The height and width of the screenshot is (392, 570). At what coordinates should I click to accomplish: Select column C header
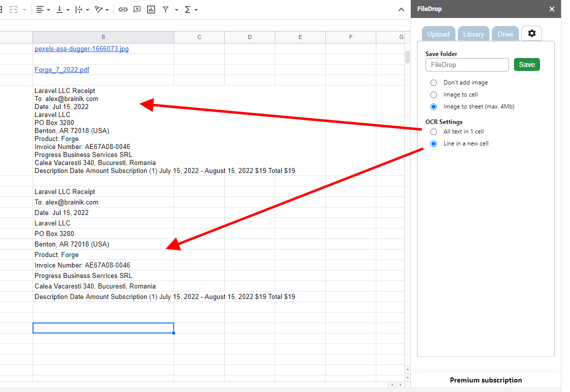coord(199,37)
